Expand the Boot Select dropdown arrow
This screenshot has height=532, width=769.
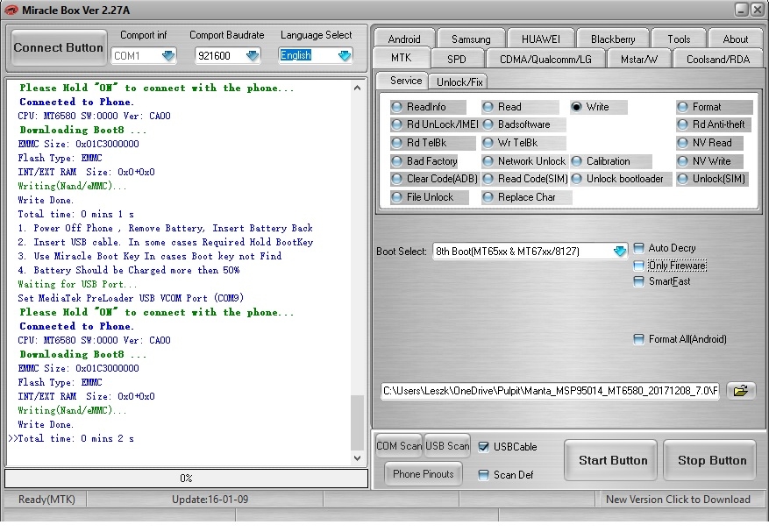coord(620,251)
